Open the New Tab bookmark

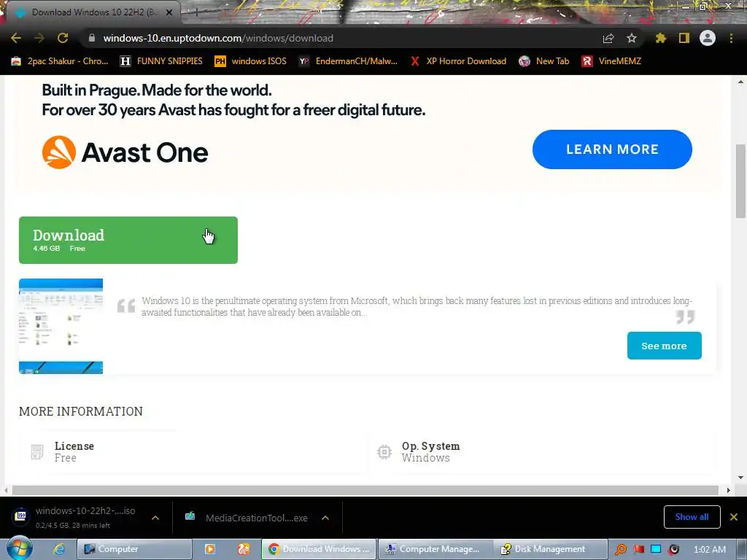point(544,61)
